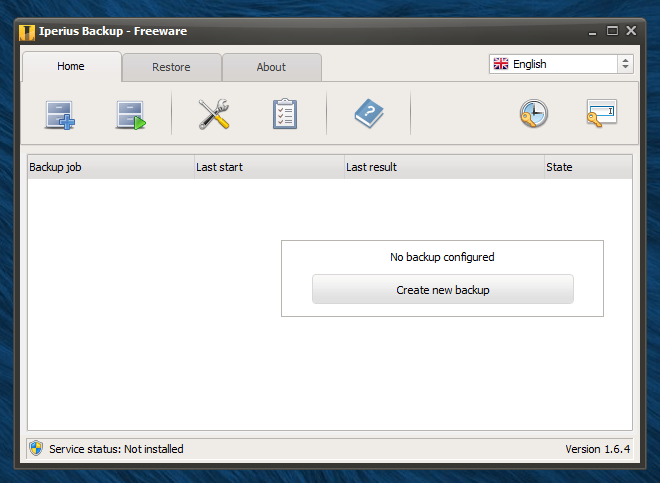Open the English language dropdown

pyautogui.click(x=561, y=64)
